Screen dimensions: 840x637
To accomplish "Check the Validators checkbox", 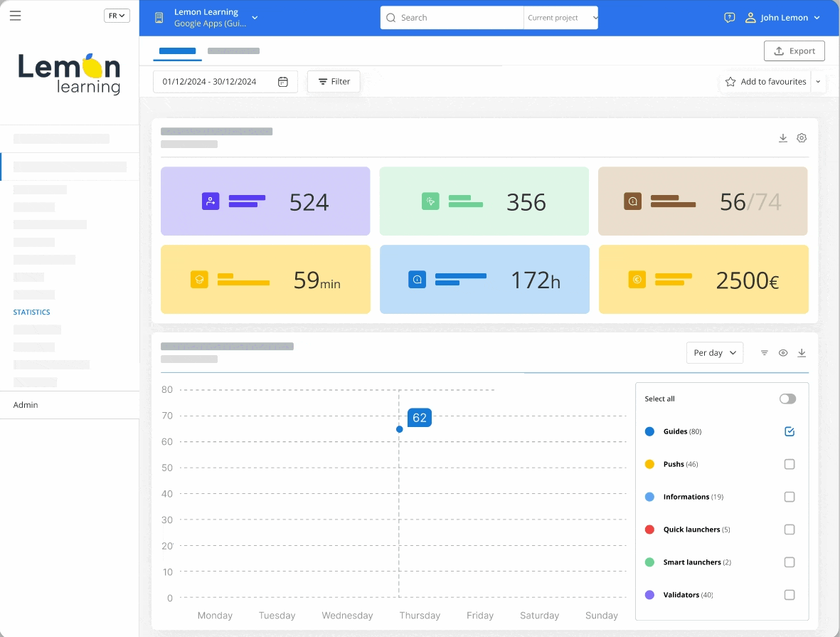I will [x=789, y=595].
